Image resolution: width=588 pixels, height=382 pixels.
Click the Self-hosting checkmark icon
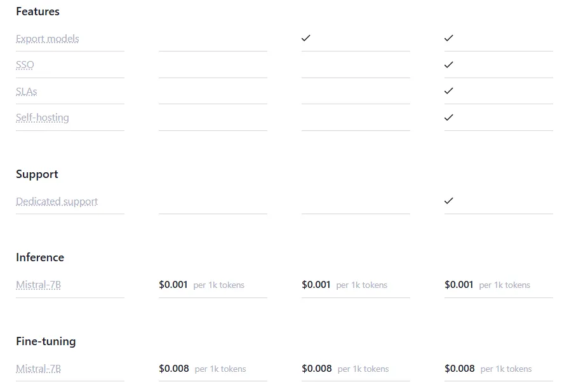coord(449,118)
